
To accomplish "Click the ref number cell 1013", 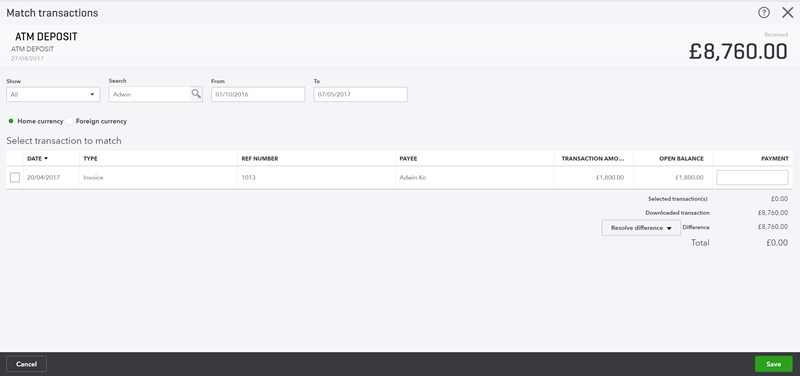I will pyautogui.click(x=248, y=178).
